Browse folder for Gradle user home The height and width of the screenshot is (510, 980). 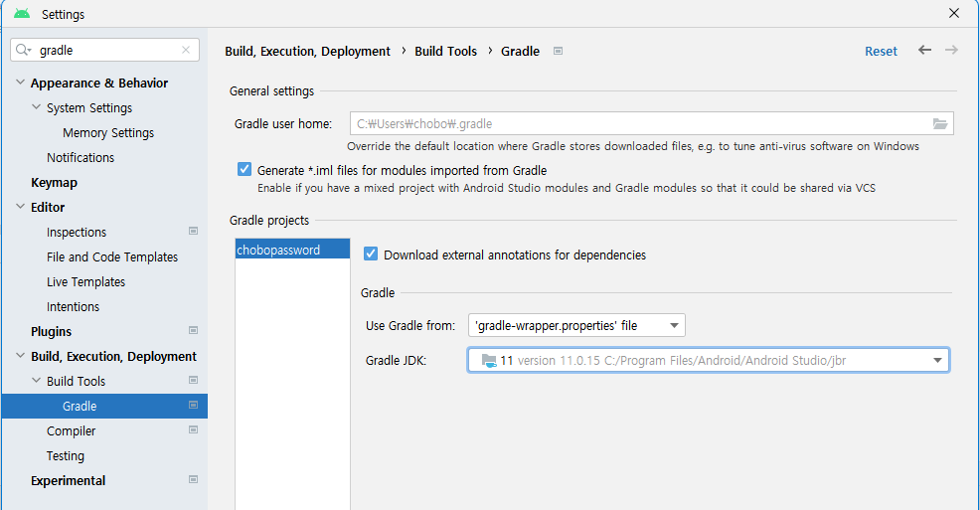coord(940,123)
